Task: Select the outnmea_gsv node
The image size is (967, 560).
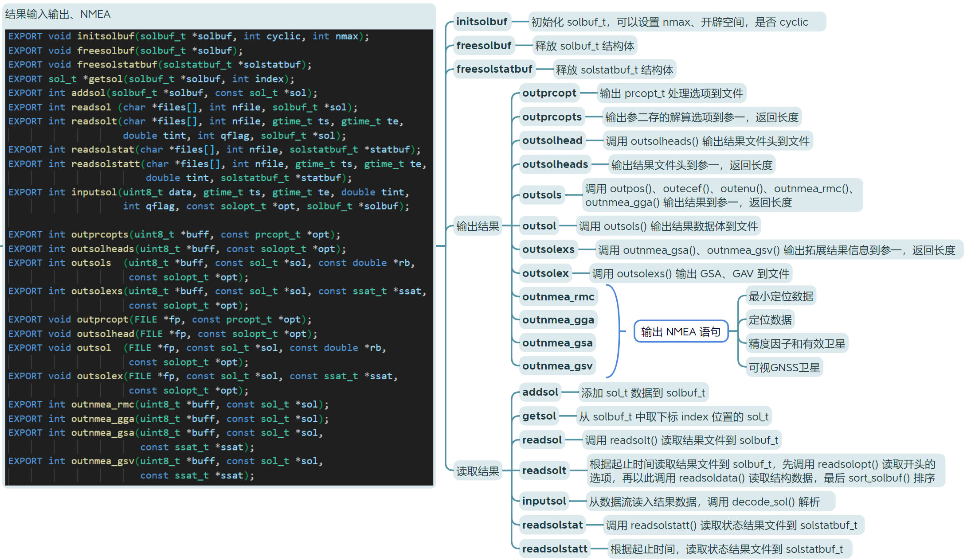Action: click(557, 366)
